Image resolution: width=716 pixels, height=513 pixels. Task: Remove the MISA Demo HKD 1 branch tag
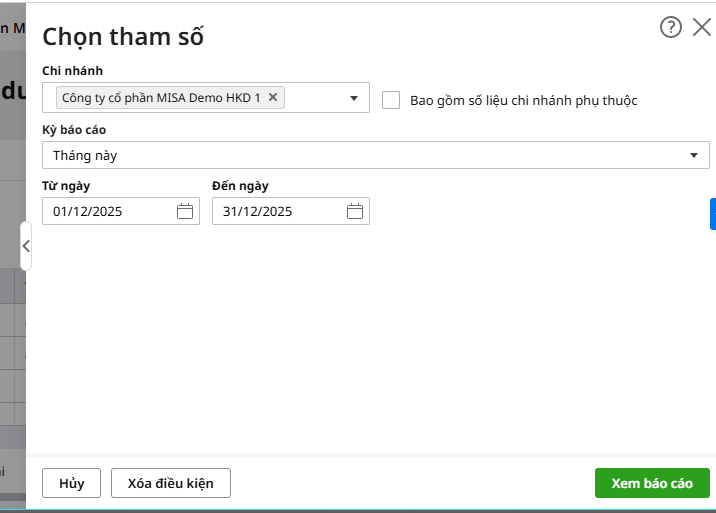click(x=273, y=97)
